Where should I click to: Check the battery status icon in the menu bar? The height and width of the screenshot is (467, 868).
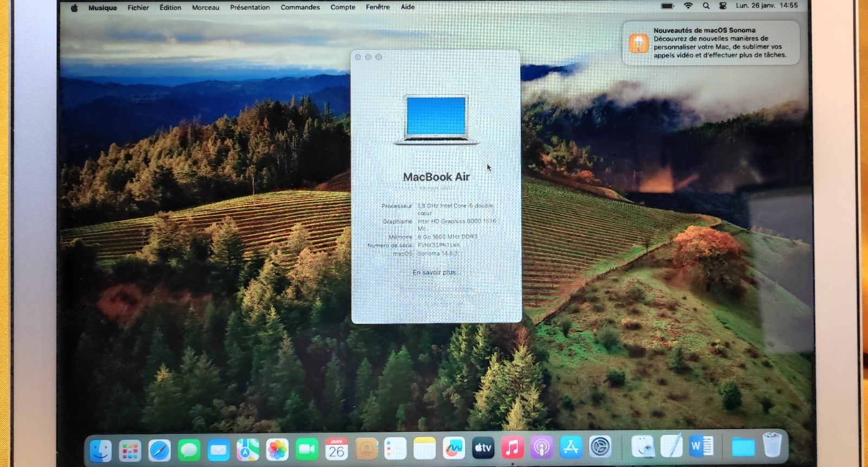tap(667, 6)
